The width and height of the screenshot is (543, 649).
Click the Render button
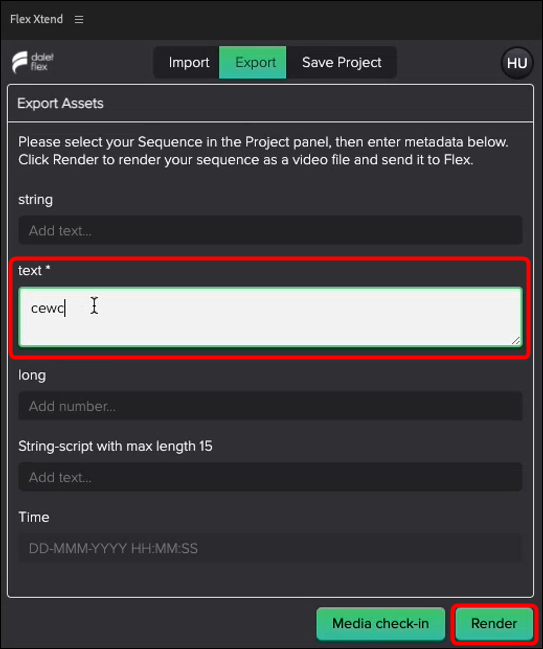pos(494,623)
